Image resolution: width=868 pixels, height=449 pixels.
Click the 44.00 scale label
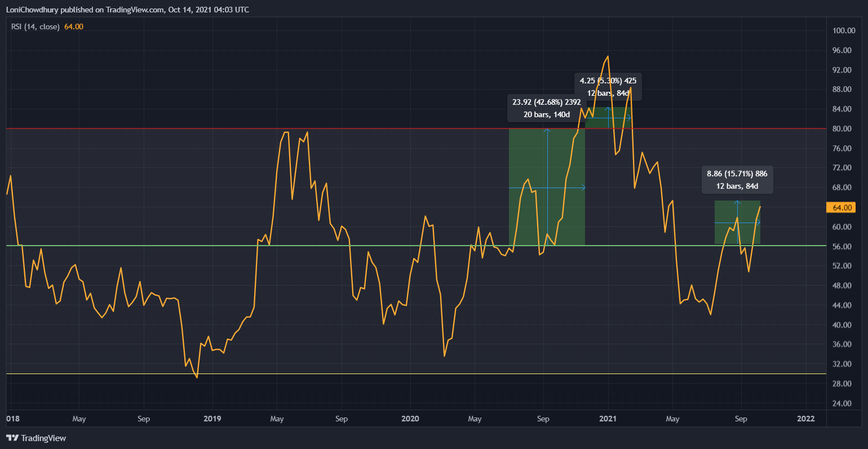click(x=842, y=305)
